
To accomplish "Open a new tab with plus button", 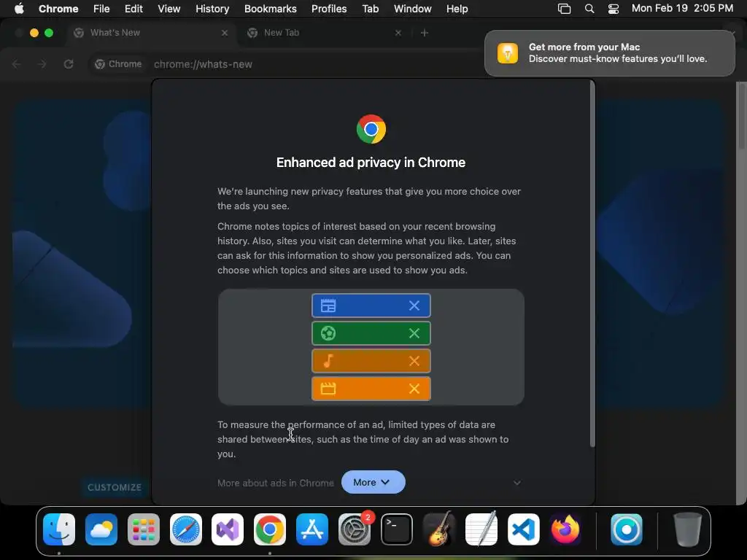I will (x=425, y=33).
